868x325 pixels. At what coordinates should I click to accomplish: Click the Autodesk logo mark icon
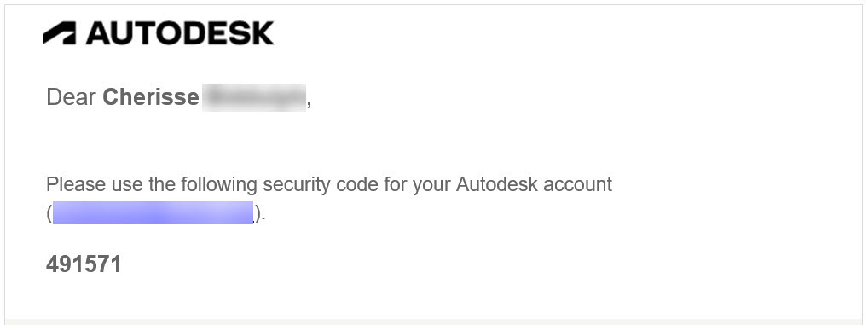(59, 33)
